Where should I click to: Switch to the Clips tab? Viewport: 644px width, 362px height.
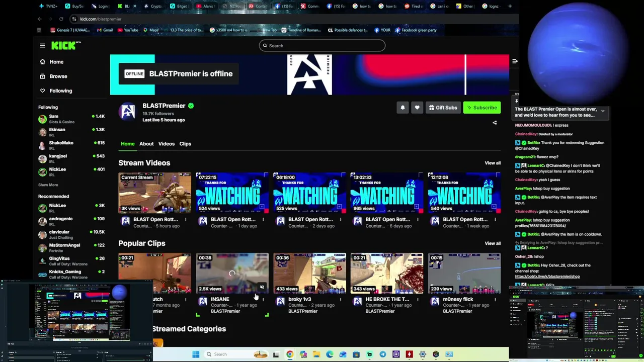tap(185, 144)
